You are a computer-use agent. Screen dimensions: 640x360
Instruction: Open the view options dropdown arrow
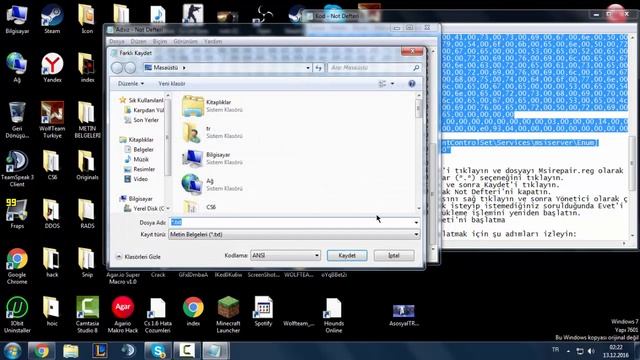coord(392,84)
